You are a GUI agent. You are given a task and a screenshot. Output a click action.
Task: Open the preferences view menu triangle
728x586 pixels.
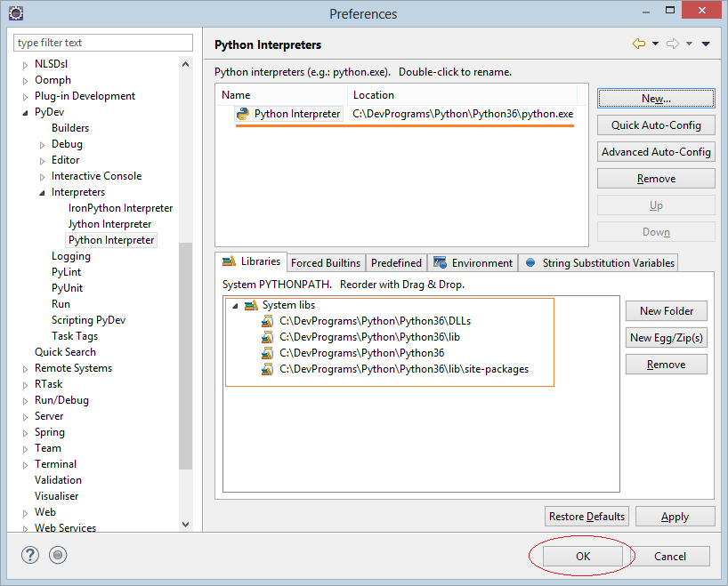click(x=706, y=44)
